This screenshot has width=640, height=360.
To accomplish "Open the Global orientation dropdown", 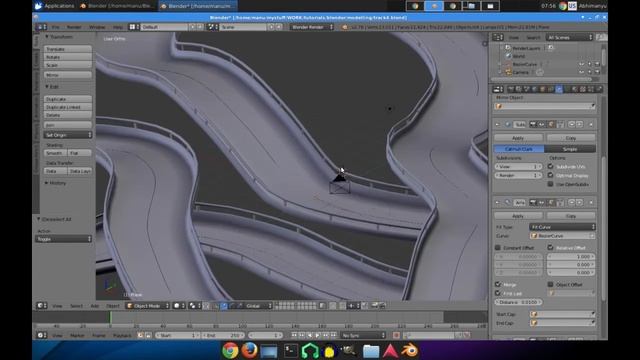I will (x=258, y=305).
